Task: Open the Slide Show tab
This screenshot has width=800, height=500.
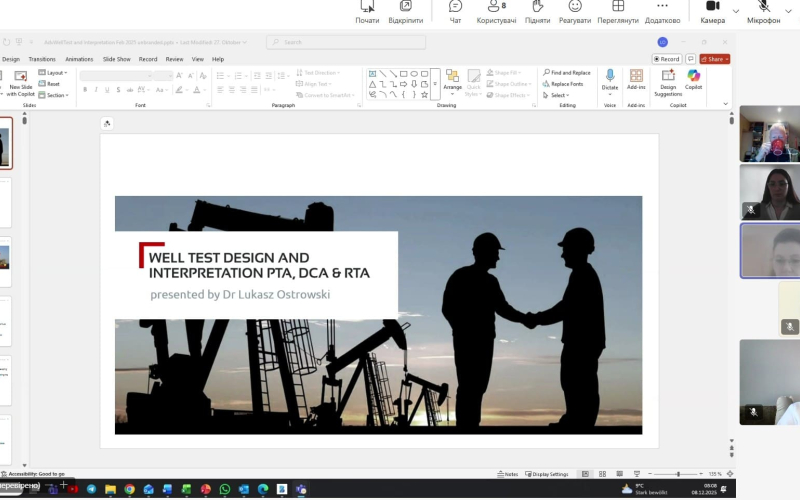Action: click(x=116, y=59)
